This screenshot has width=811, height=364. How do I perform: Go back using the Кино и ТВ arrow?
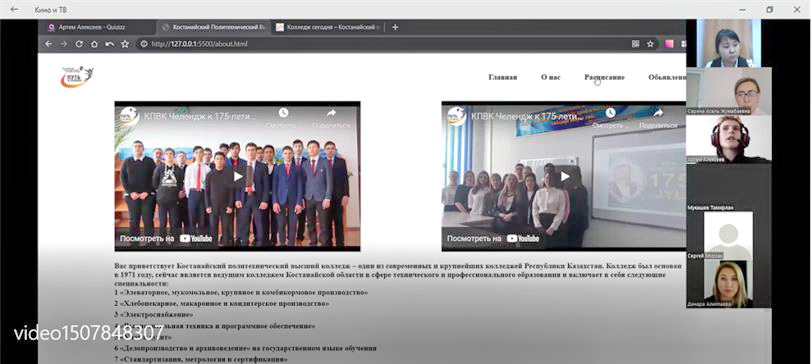pos(14,9)
